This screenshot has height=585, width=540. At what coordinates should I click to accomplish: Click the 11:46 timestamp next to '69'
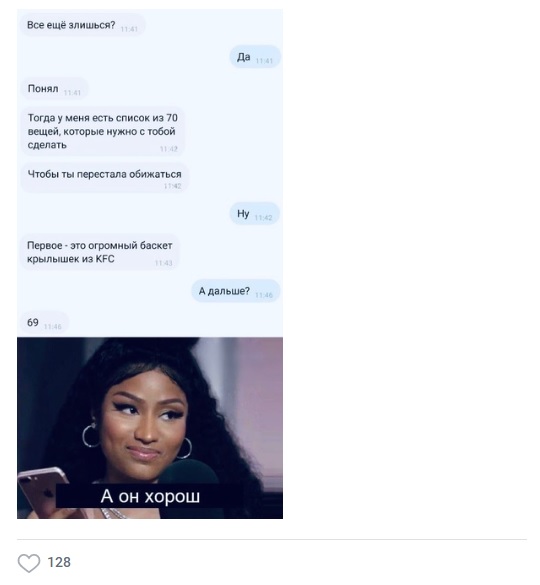53,327
